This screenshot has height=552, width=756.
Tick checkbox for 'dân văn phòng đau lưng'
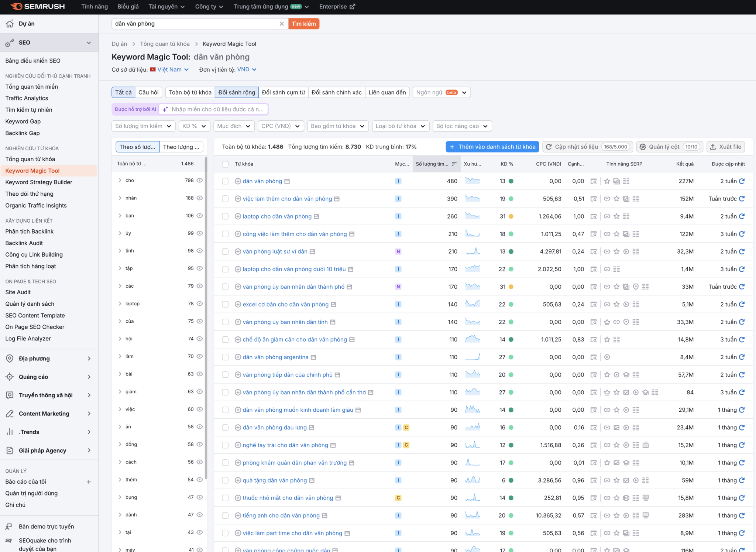[225, 428]
